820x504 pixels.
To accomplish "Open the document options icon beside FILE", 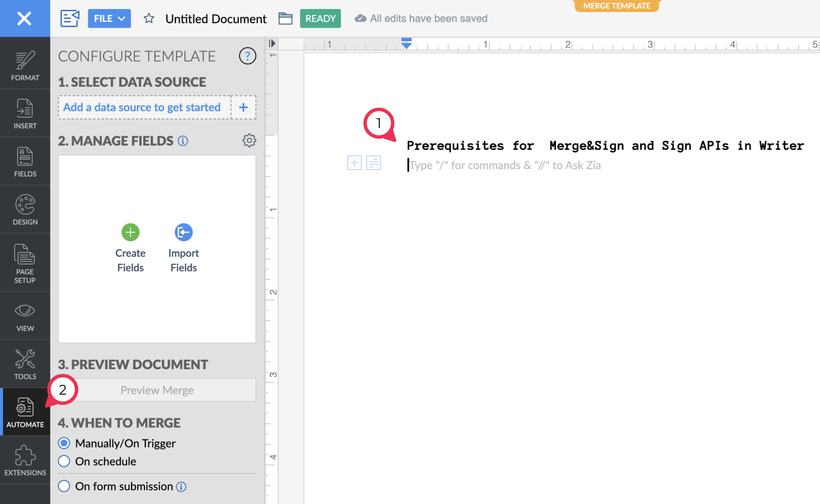I will 70,19.
